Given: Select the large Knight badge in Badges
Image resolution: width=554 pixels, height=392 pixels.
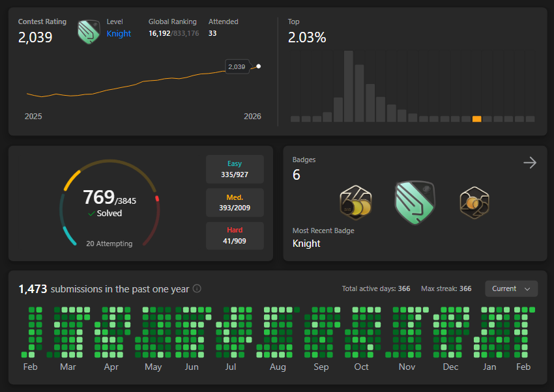Looking at the screenshot, I should pyautogui.click(x=415, y=203).
